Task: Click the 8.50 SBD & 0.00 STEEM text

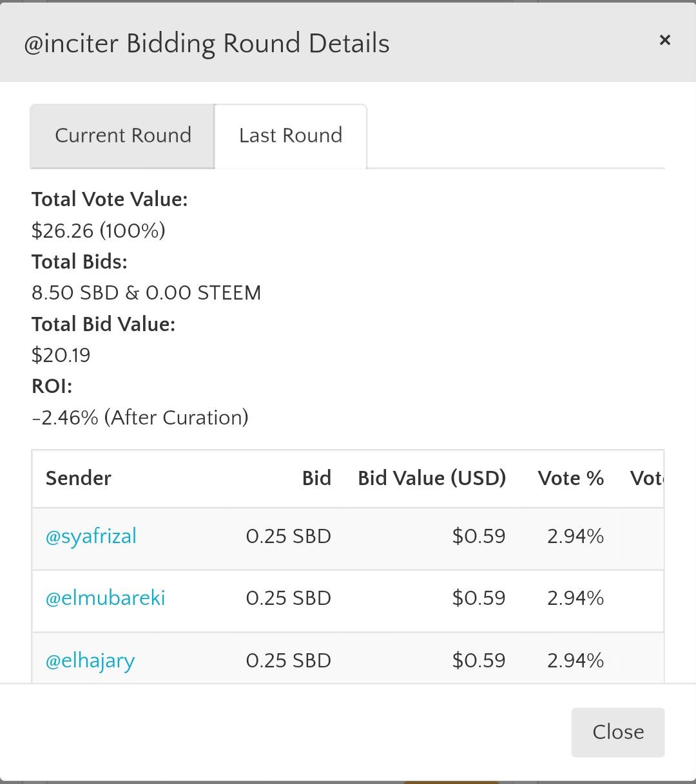Action: pos(146,292)
